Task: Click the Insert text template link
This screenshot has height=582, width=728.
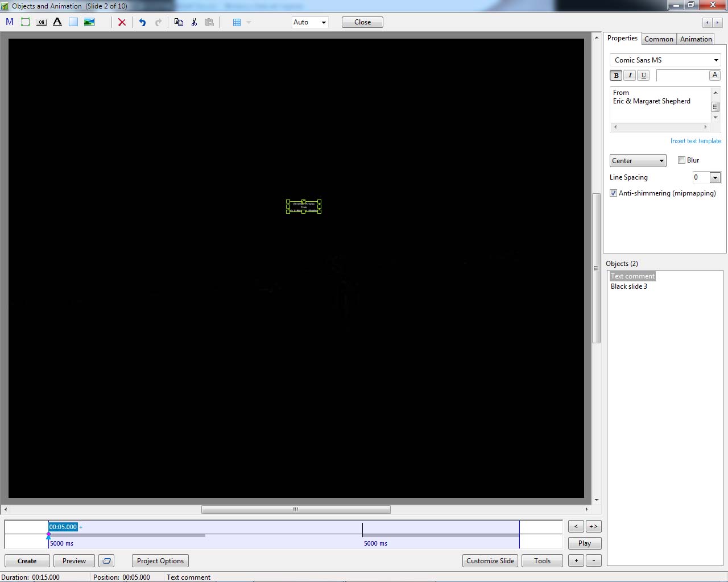Action: (x=695, y=141)
